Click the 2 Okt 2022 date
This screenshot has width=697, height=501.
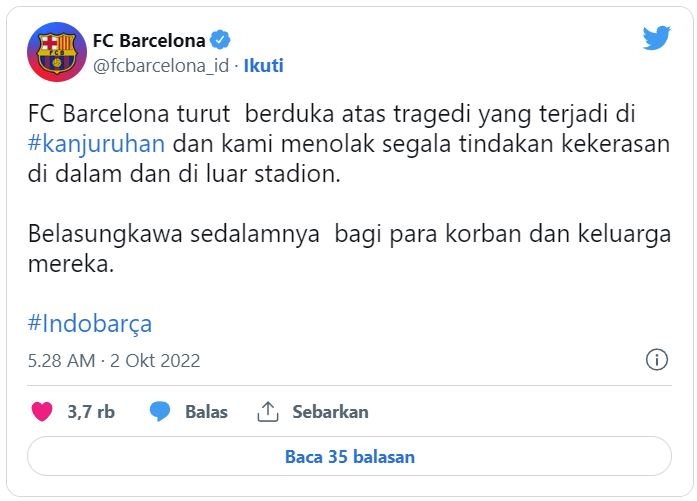click(x=155, y=361)
